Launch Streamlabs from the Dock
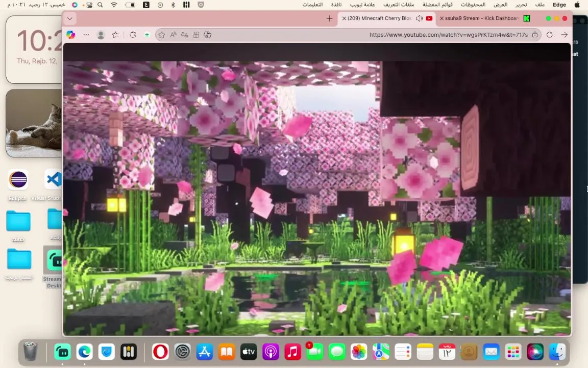 coord(63,352)
